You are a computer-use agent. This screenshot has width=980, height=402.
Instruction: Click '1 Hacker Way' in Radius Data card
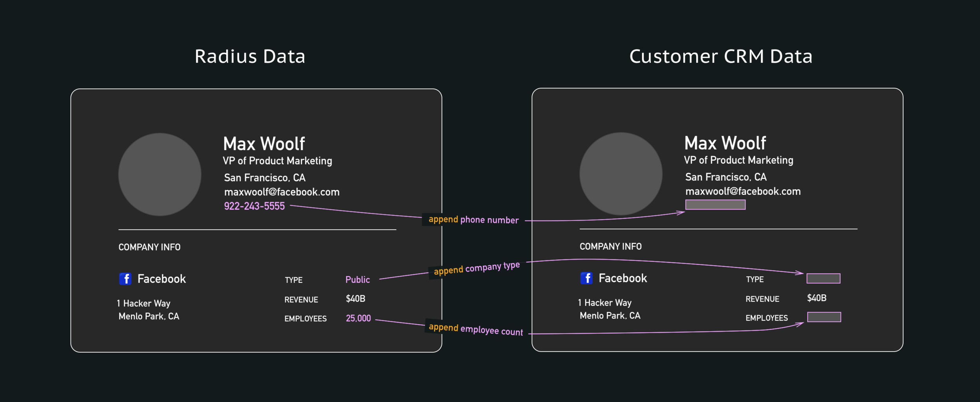coord(143,304)
